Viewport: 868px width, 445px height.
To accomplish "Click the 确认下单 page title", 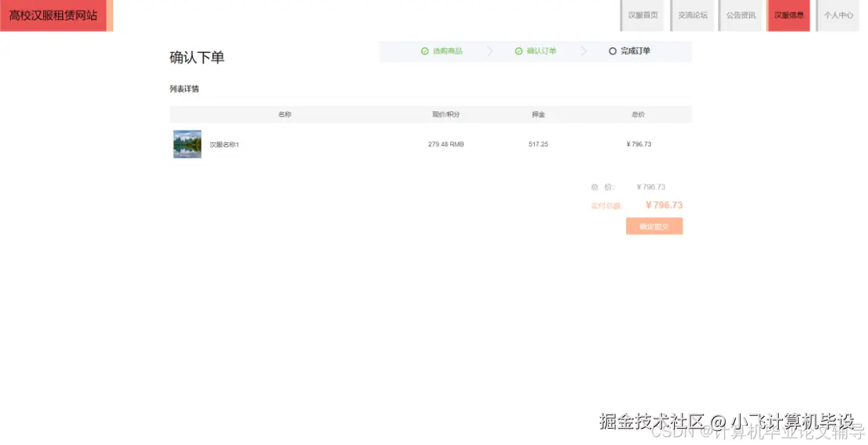I will point(197,58).
